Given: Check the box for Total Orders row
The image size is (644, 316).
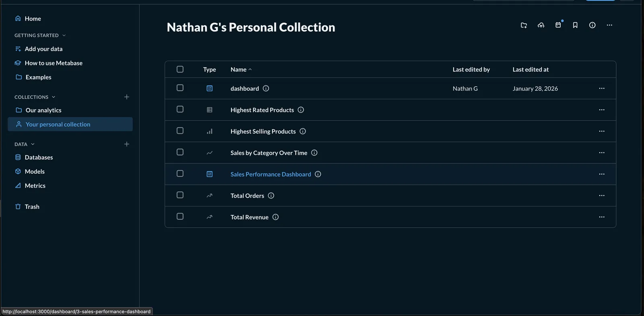Looking at the screenshot, I should (180, 195).
